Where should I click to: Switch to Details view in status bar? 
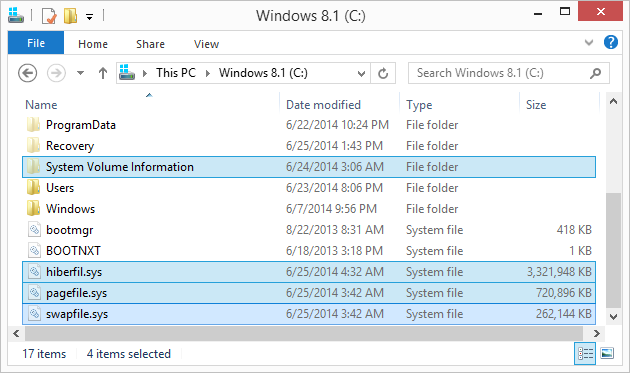tap(585, 354)
